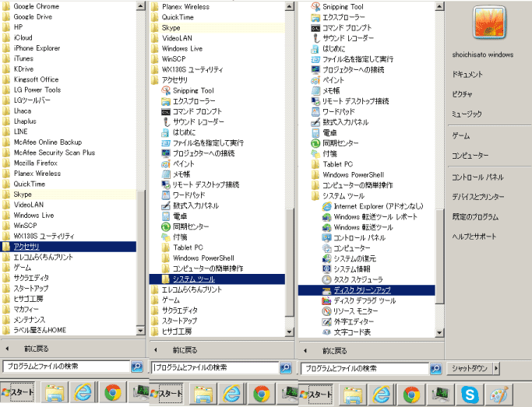Viewport: 532px width, 407px height.
Task: Launch ディスク デフラグ ツール
Action: [x=366, y=300]
